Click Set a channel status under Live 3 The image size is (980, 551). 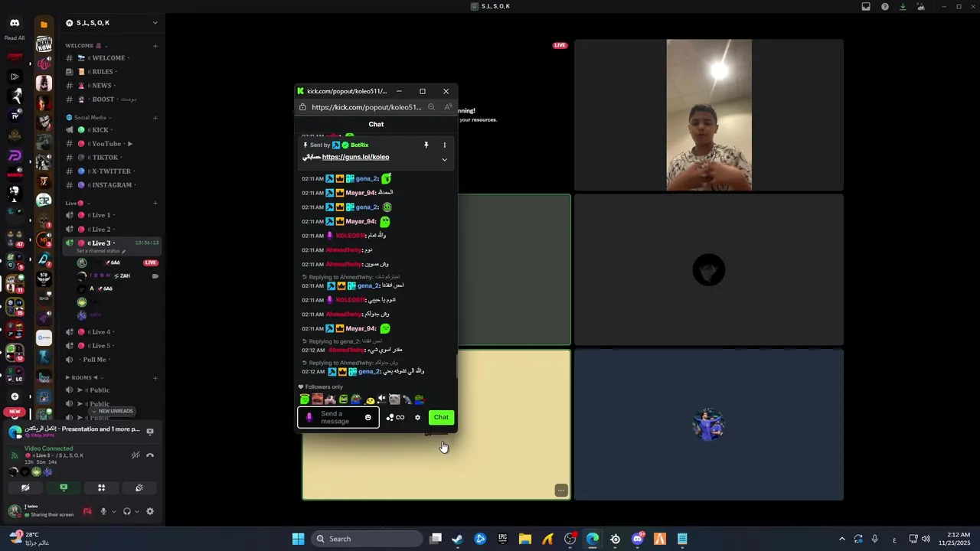click(x=101, y=251)
